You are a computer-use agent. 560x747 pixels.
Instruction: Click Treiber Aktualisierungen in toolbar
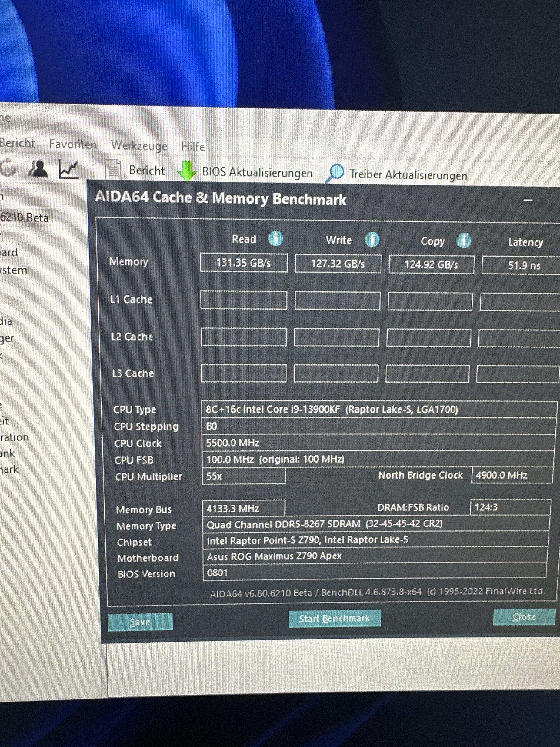409,175
